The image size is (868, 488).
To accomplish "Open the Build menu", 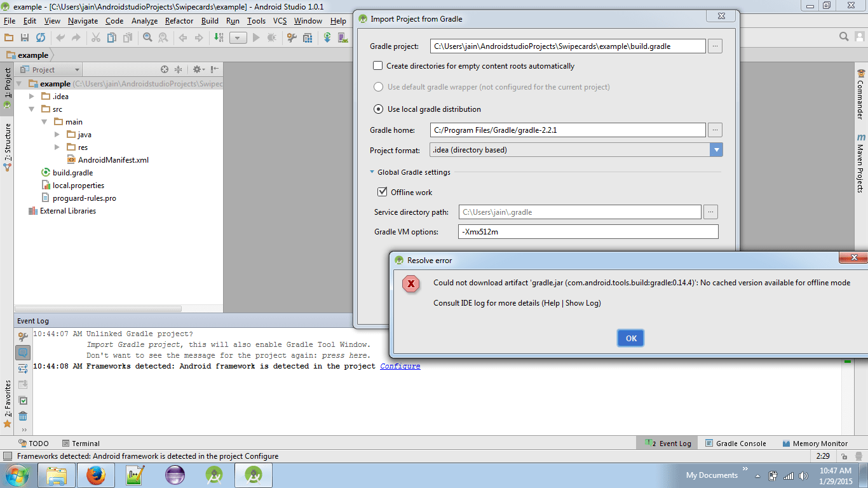I will click(x=210, y=21).
